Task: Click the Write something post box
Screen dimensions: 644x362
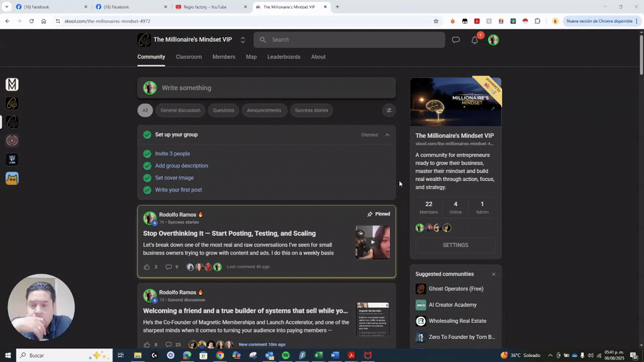Action: [267, 88]
